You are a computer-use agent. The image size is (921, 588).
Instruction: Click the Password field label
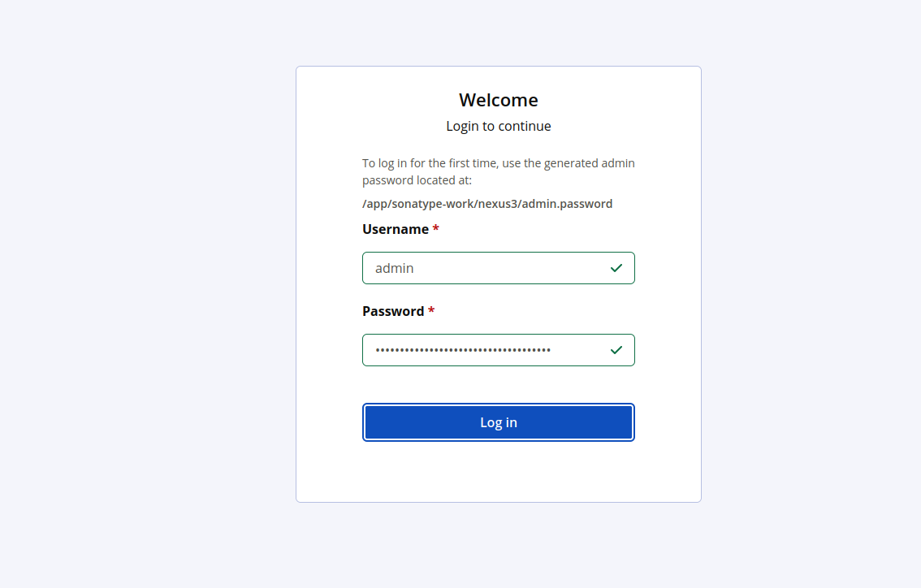point(393,312)
